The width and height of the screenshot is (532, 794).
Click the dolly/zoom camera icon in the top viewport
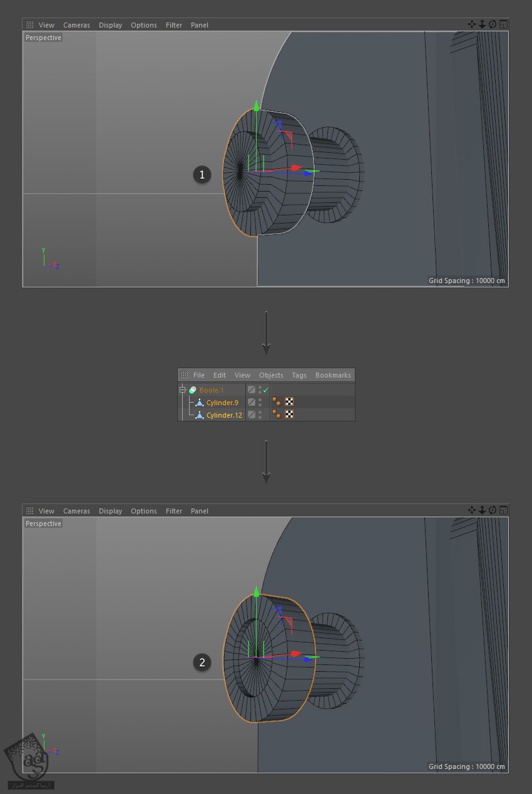pyautogui.click(x=483, y=24)
